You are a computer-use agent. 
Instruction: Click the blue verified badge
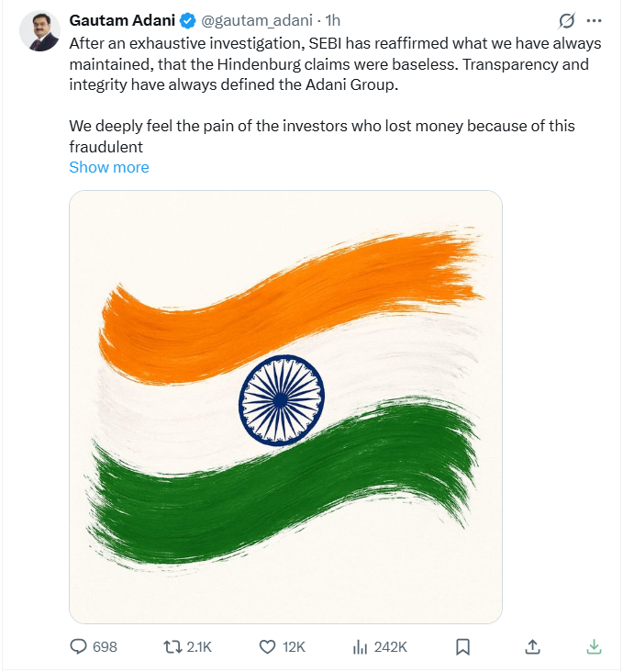tap(187, 20)
